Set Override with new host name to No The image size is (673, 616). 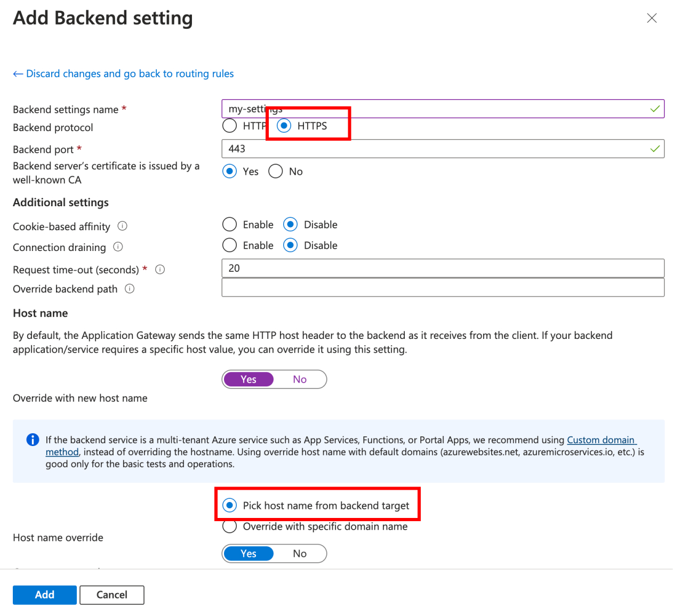point(300,379)
